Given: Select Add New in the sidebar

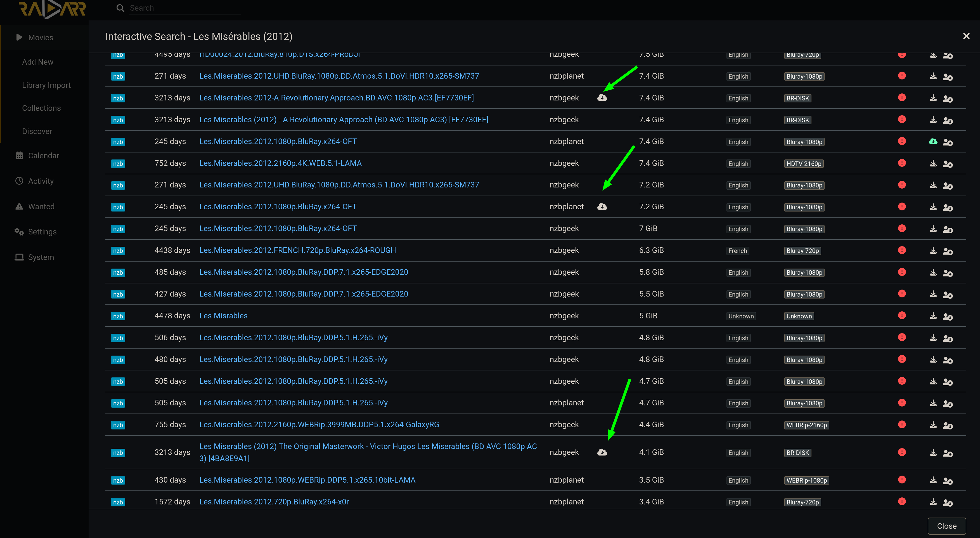Looking at the screenshot, I should (37, 62).
